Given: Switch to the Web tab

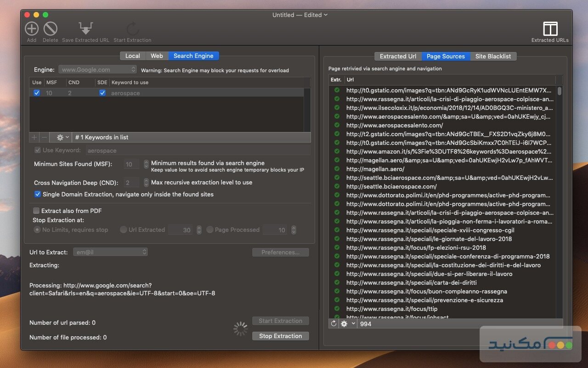Looking at the screenshot, I should click(157, 56).
